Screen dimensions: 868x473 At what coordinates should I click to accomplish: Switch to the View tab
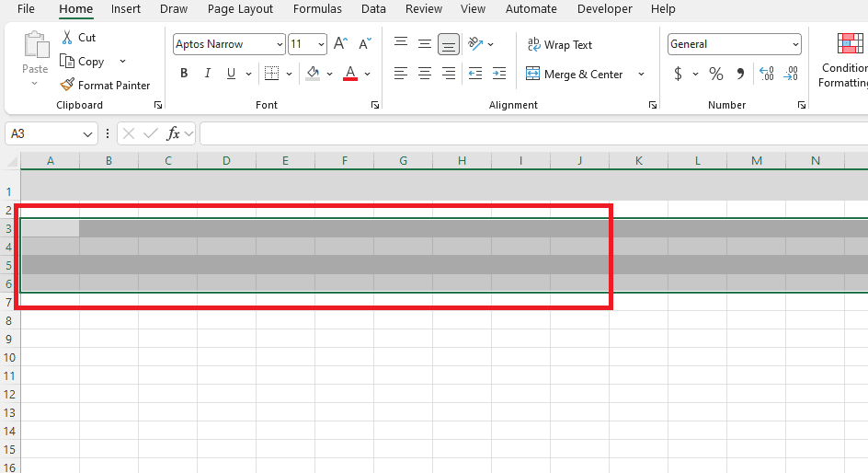point(473,9)
